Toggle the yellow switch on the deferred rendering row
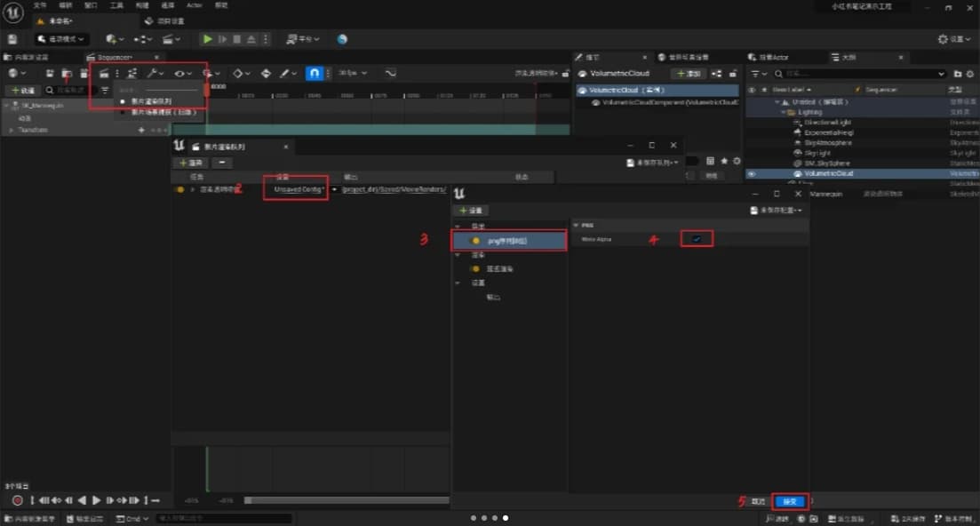 click(x=475, y=268)
